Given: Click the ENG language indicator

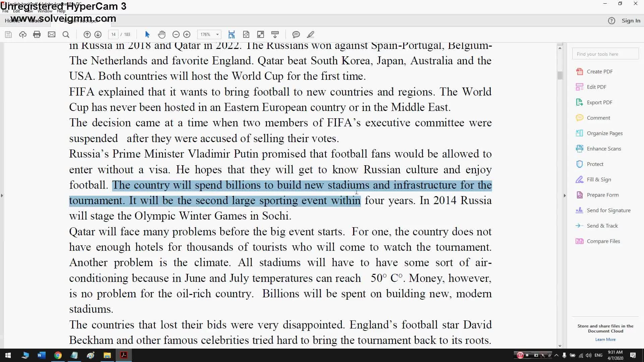Looking at the screenshot, I should 598,355.
